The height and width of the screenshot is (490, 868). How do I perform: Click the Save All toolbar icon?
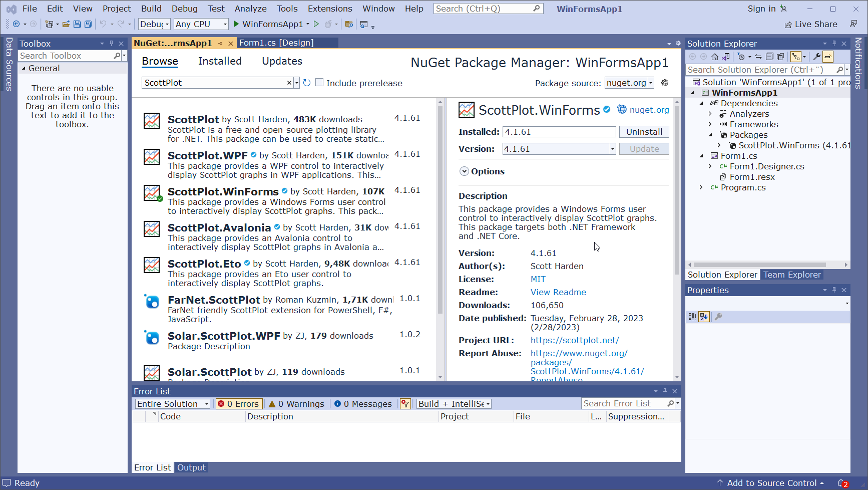(88, 24)
